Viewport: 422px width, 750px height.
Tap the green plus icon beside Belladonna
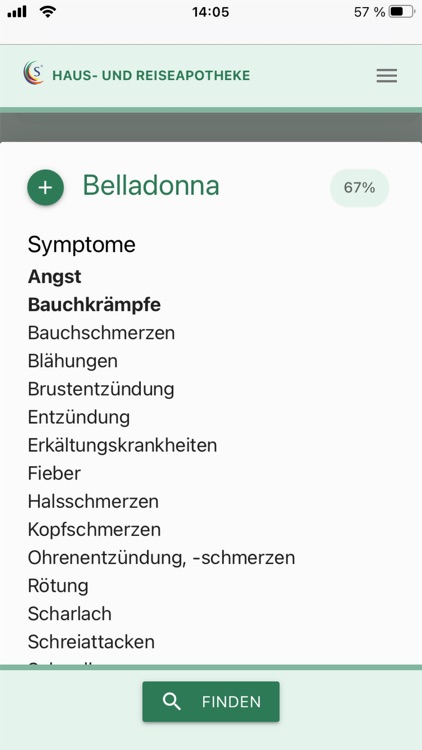[x=45, y=188]
